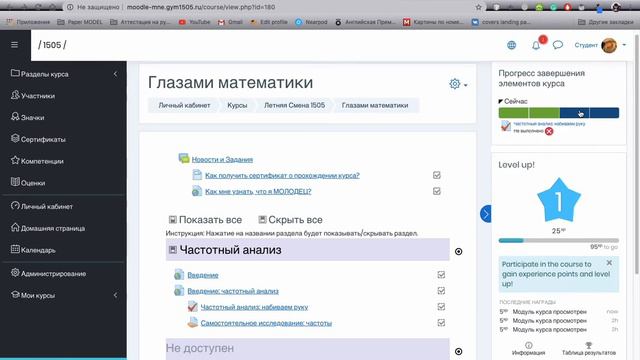Screen dimensions: 640x360
Task: Click the Значки badge icon
Action: tap(15, 116)
